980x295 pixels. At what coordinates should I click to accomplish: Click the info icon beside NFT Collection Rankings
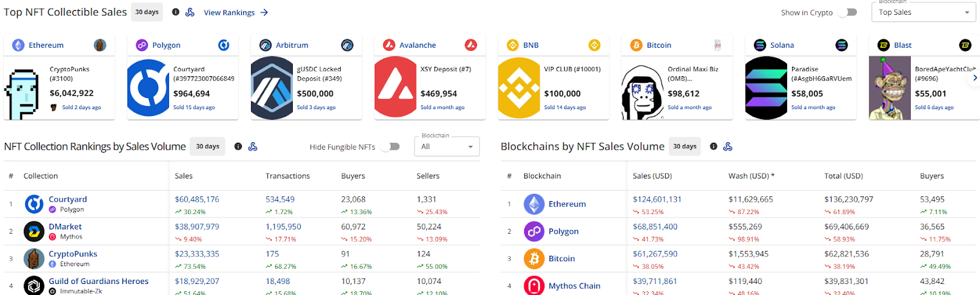(x=238, y=147)
